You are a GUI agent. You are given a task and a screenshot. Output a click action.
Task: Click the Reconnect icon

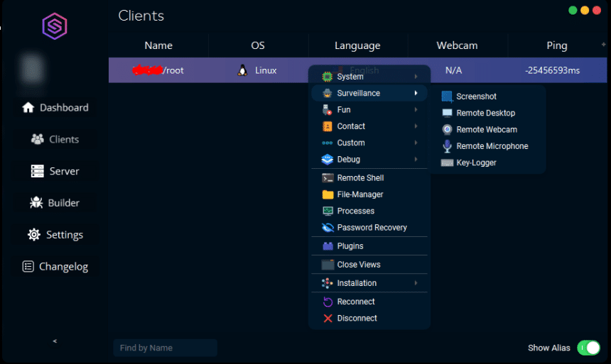(x=328, y=302)
